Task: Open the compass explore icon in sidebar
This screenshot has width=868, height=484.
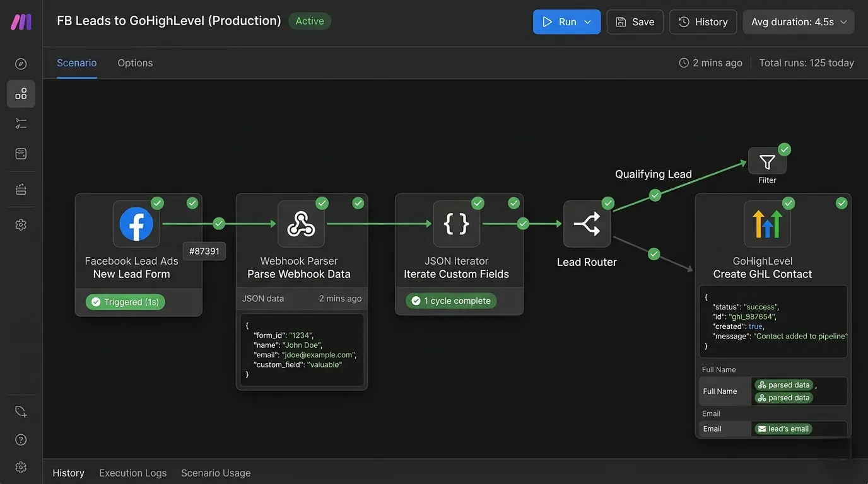Action: (x=21, y=64)
